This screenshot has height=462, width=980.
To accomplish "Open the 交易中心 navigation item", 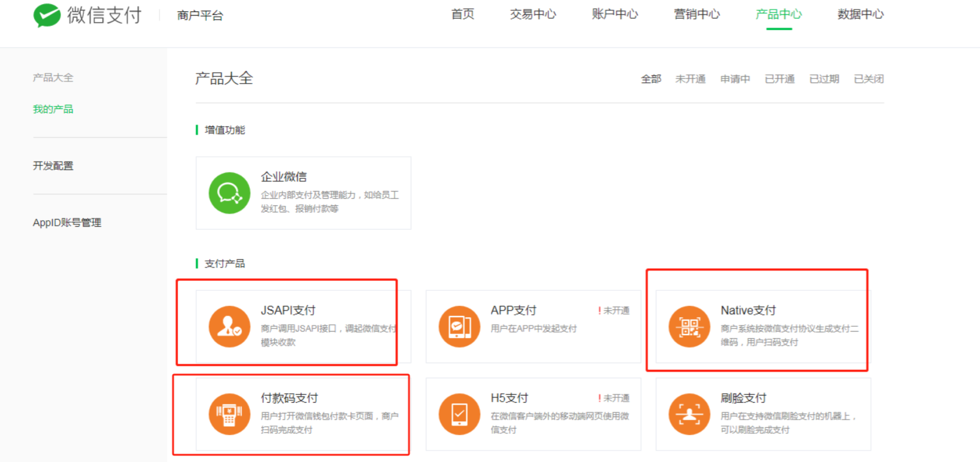I will (533, 14).
